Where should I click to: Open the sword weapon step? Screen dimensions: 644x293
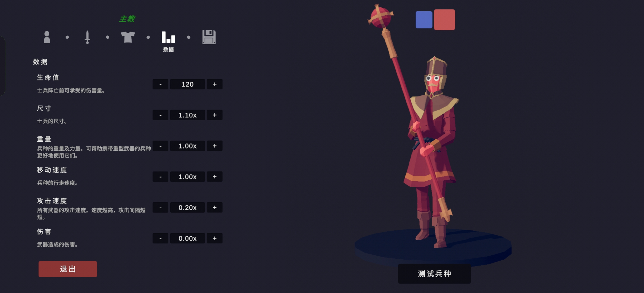pos(87,37)
